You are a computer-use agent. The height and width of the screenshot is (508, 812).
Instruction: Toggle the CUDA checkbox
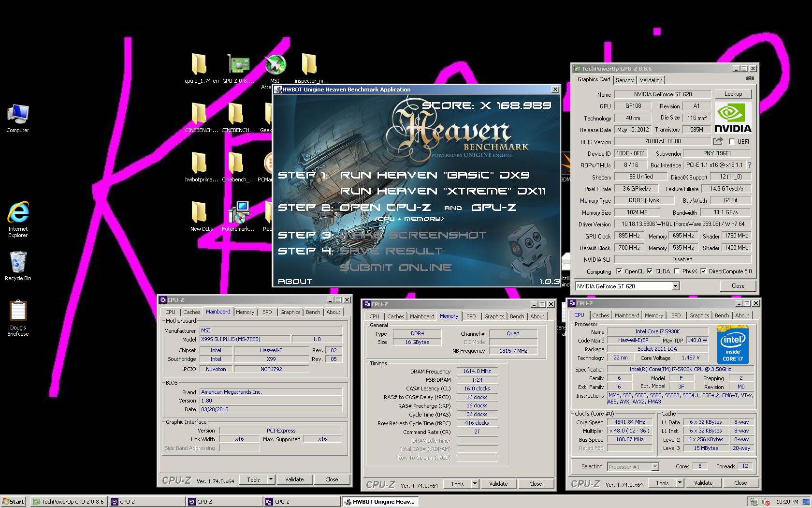point(650,271)
